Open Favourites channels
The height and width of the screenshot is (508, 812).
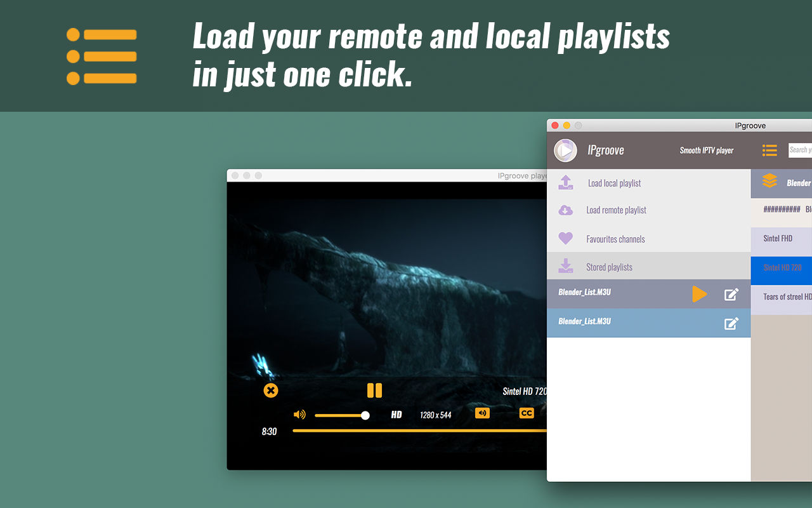point(648,239)
